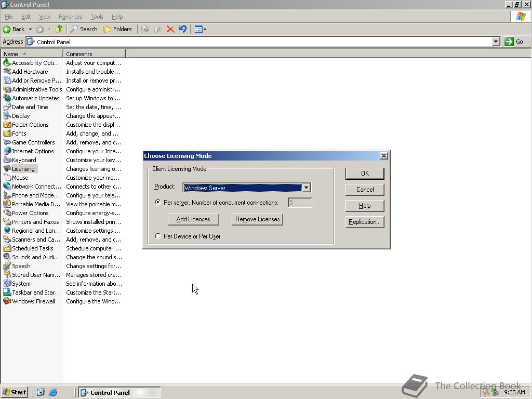Open the Add Hardware icon
Viewport: 532px width, 399px height.
(7, 72)
